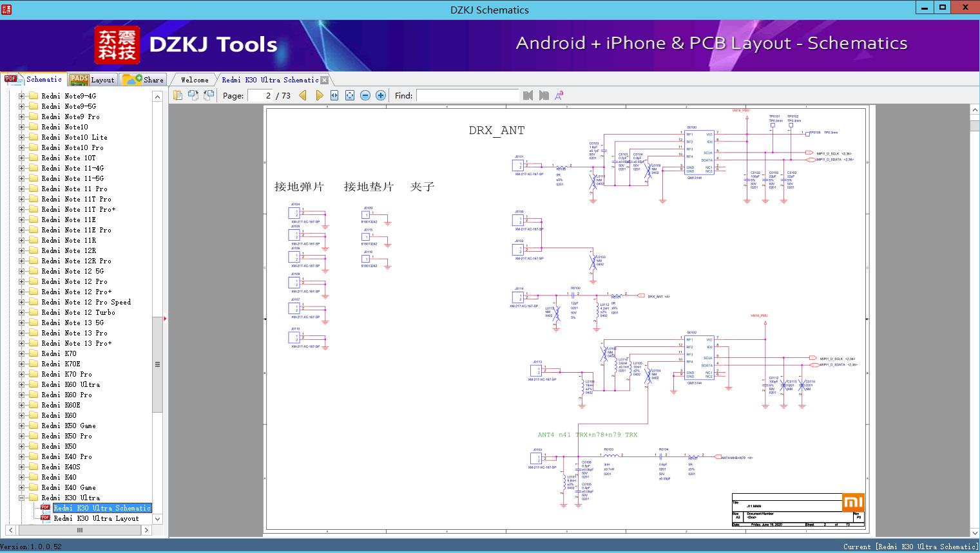Viewport: 980px width, 553px height.
Task: Expand the Redmi Note10 Pro folder
Action: (x=21, y=147)
